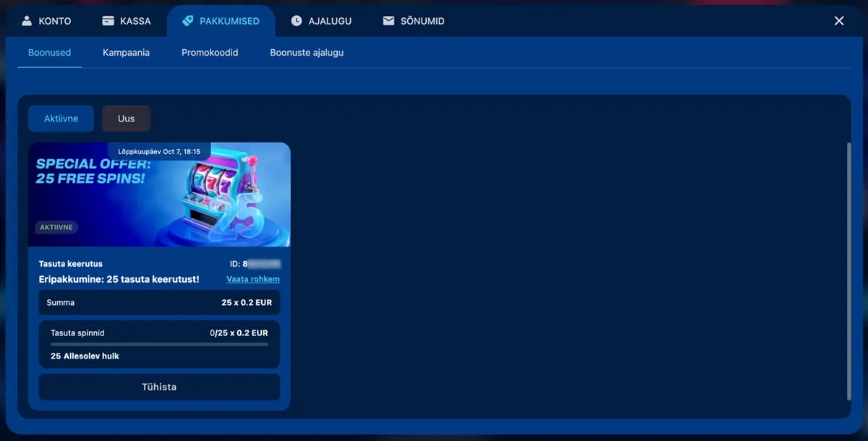The image size is (868, 441).
Task: Click the Tasuta spinnid label
Action: coord(77,333)
